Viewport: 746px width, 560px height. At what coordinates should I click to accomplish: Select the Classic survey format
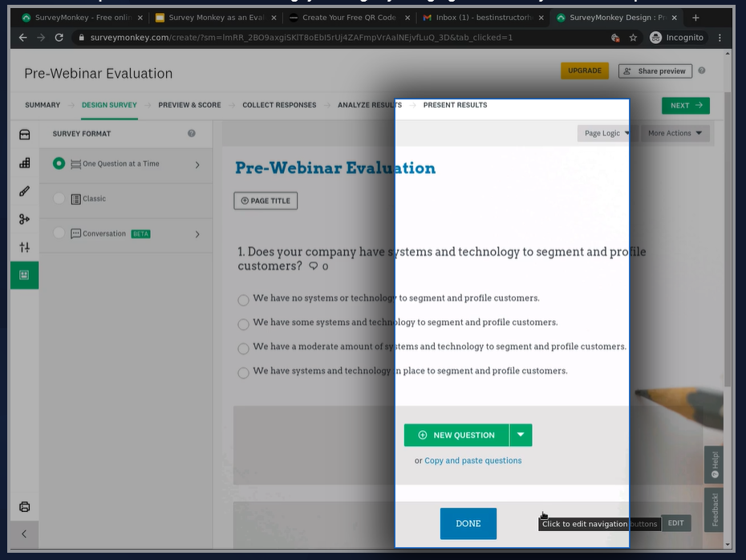59,198
